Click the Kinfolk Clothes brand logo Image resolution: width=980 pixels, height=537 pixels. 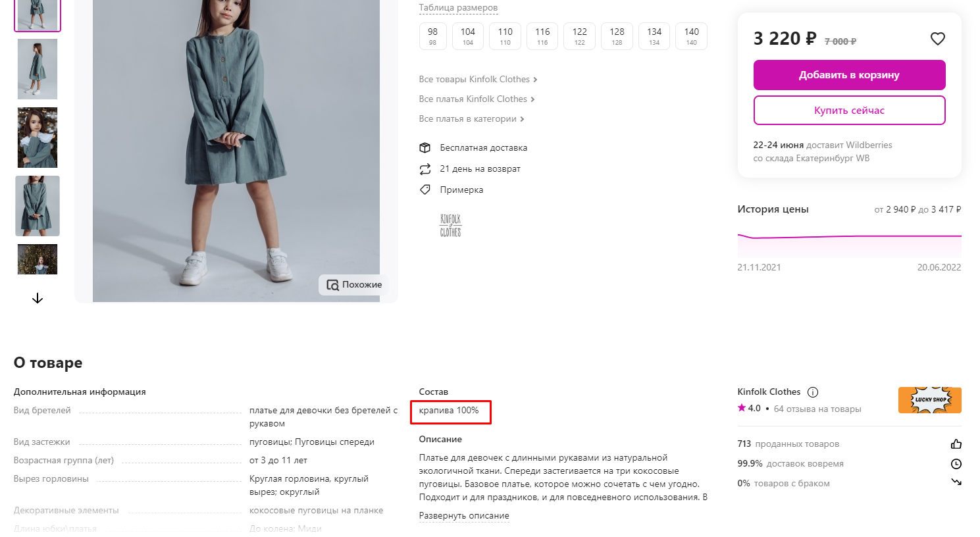pyautogui.click(x=451, y=225)
